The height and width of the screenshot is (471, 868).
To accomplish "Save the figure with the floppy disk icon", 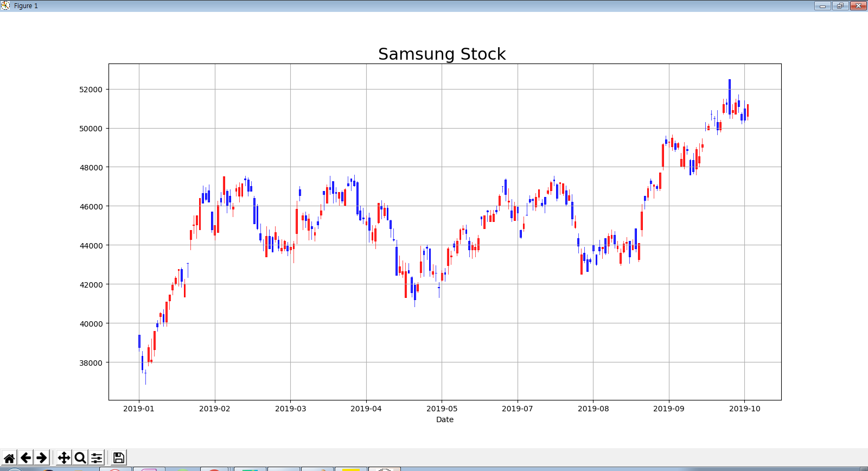I will tap(119, 457).
